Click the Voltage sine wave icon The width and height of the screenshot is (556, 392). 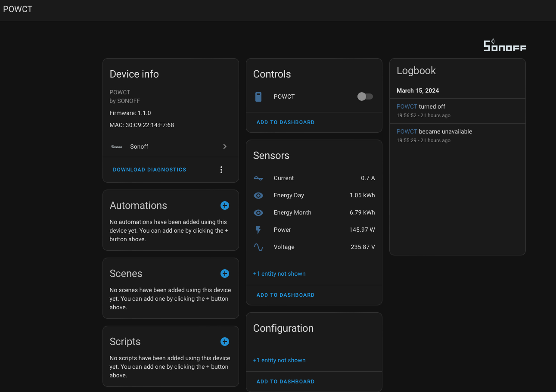(258, 247)
